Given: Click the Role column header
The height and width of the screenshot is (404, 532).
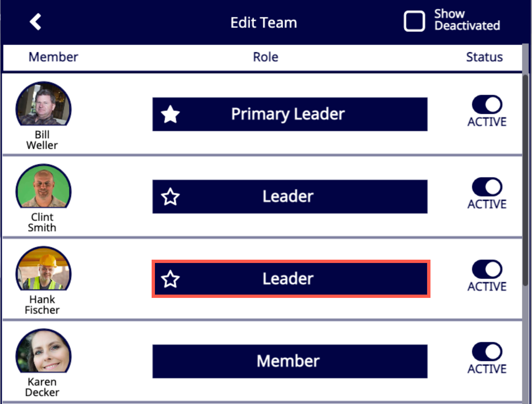Looking at the screenshot, I should coord(266,57).
